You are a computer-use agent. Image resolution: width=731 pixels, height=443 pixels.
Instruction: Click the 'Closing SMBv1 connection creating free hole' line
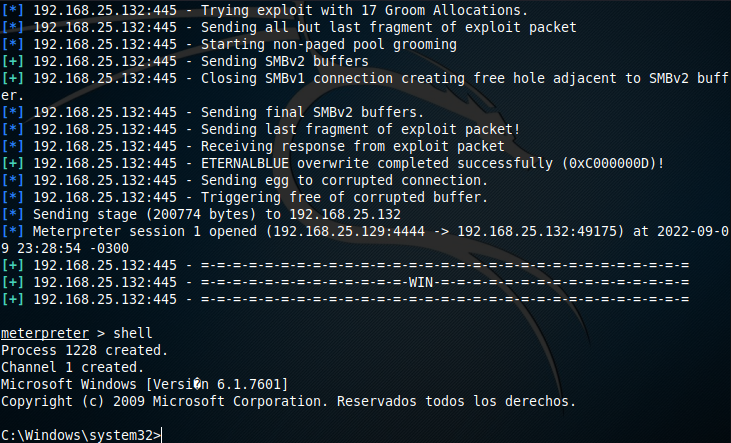pos(365,87)
